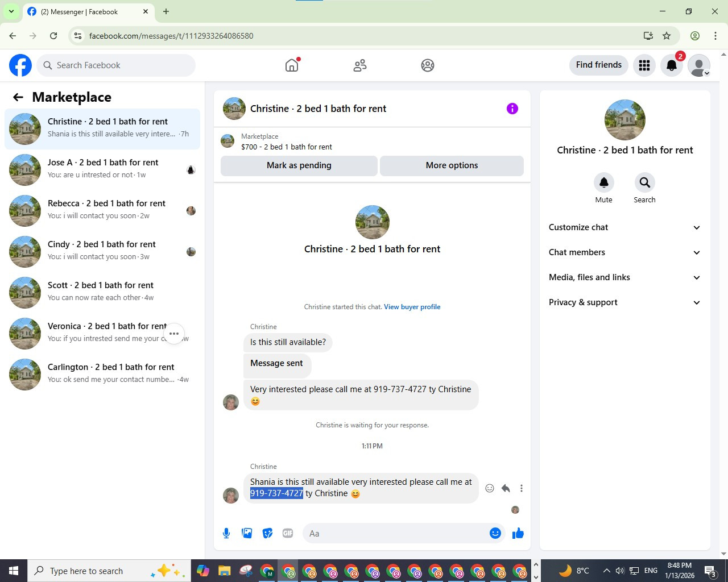Click the Messenger | Facebook browser tab
This screenshot has height=582, width=728.
tap(88, 11)
